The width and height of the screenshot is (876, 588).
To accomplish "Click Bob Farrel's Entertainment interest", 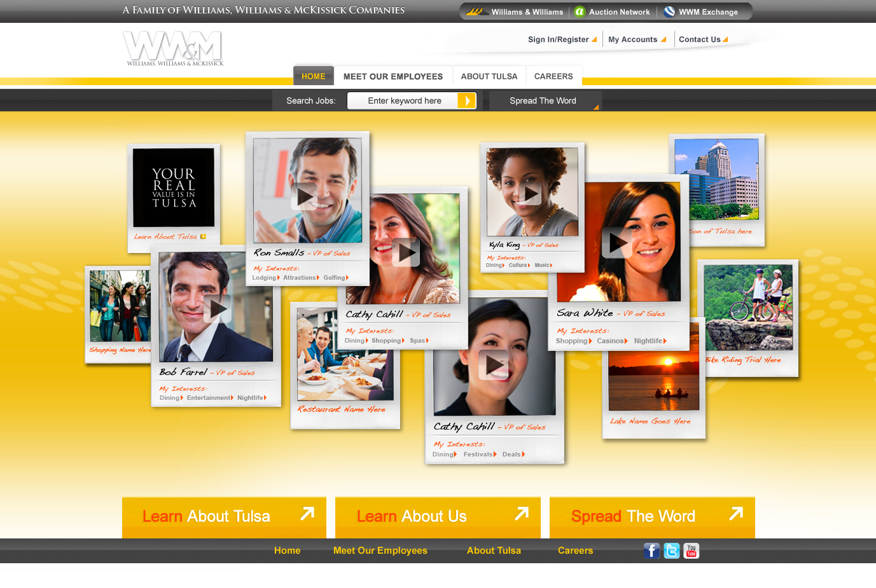I will [210, 398].
